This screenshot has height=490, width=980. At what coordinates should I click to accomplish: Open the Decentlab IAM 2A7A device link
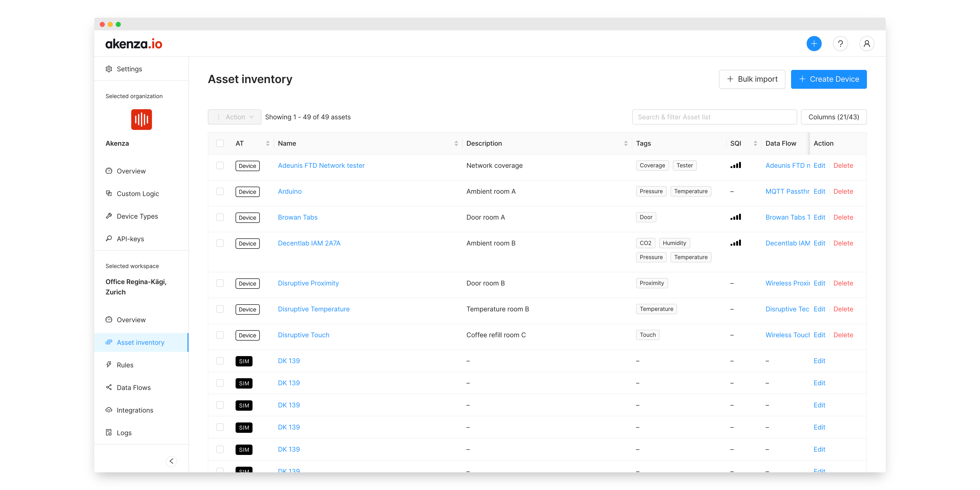309,243
